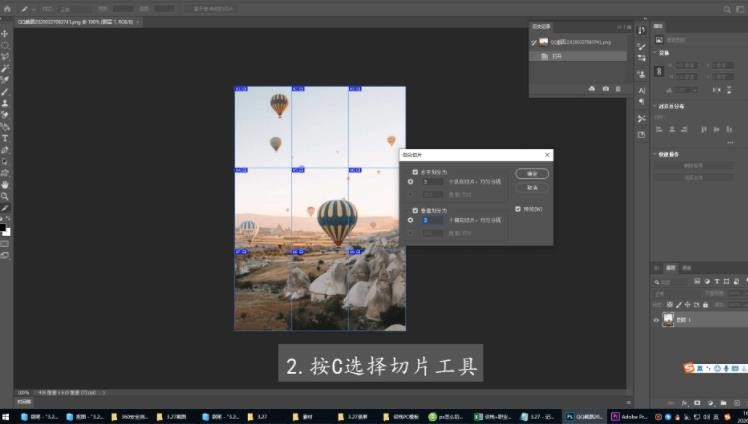
Task: Click the link width and height chain icon
Action: (x=659, y=71)
